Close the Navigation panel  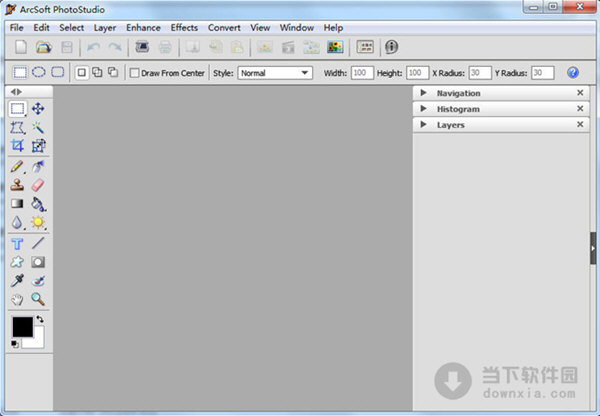coord(580,93)
